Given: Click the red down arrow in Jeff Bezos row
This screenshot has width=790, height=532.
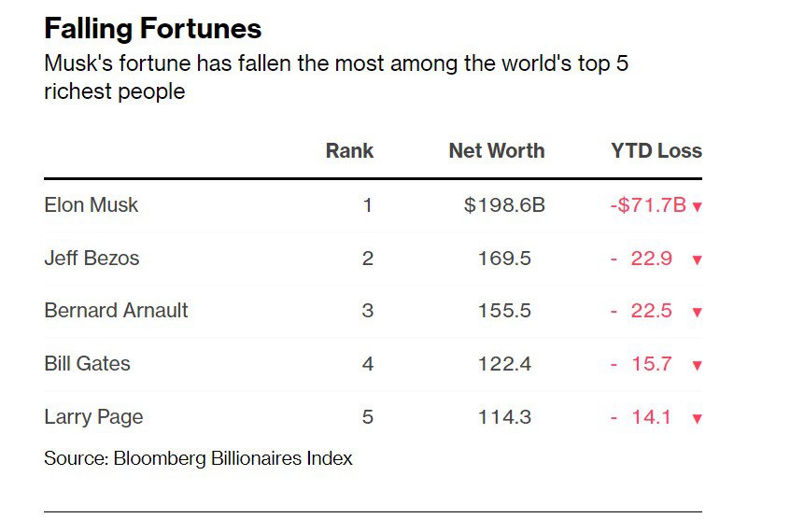Looking at the screenshot, I should click(698, 260).
